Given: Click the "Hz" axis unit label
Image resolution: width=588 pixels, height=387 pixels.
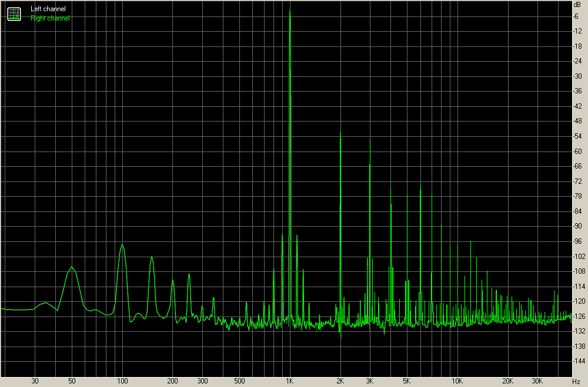Looking at the screenshot, I should click(576, 381).
